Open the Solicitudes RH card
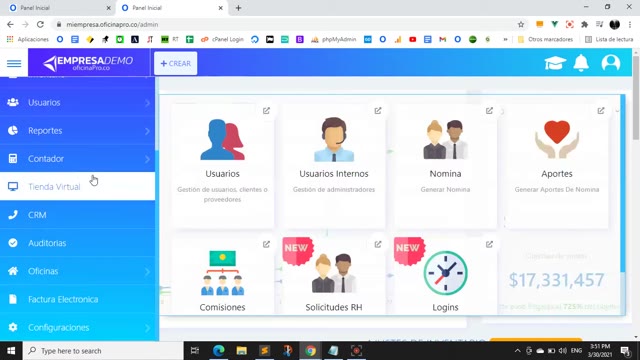The width and height of the screenshot is (640, 360). 334,276
